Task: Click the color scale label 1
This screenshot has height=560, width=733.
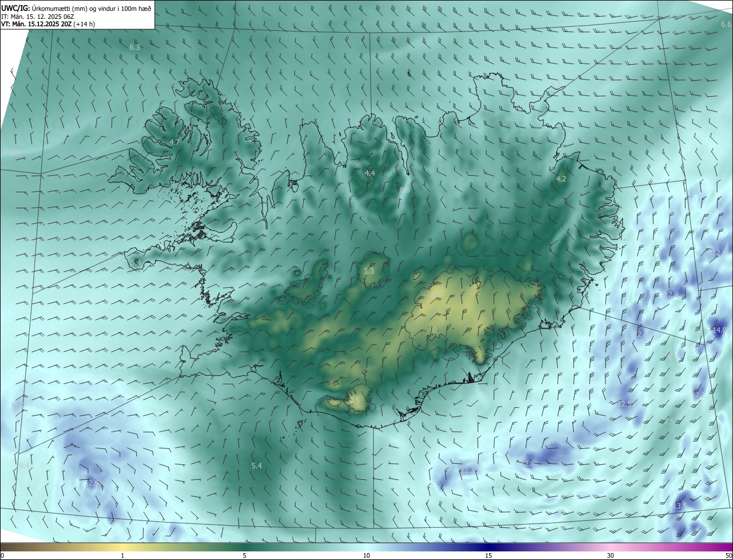Action: click(123, 556)
